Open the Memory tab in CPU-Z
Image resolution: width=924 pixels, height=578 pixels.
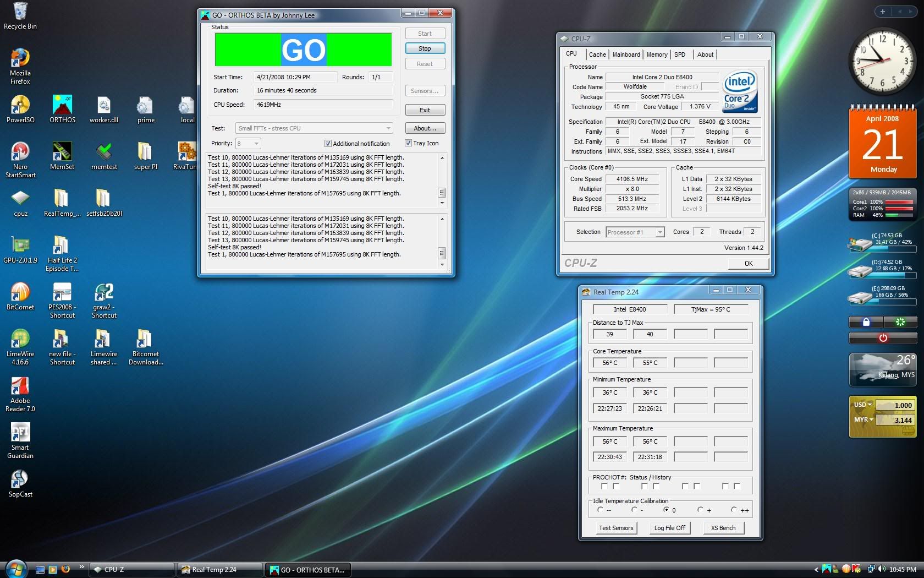(x=657, y=54)
